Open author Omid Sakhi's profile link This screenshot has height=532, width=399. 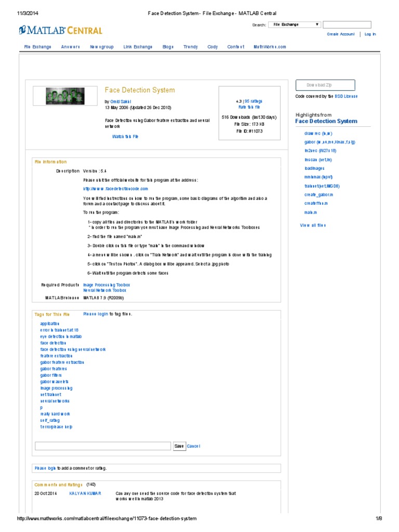point(121,101)
